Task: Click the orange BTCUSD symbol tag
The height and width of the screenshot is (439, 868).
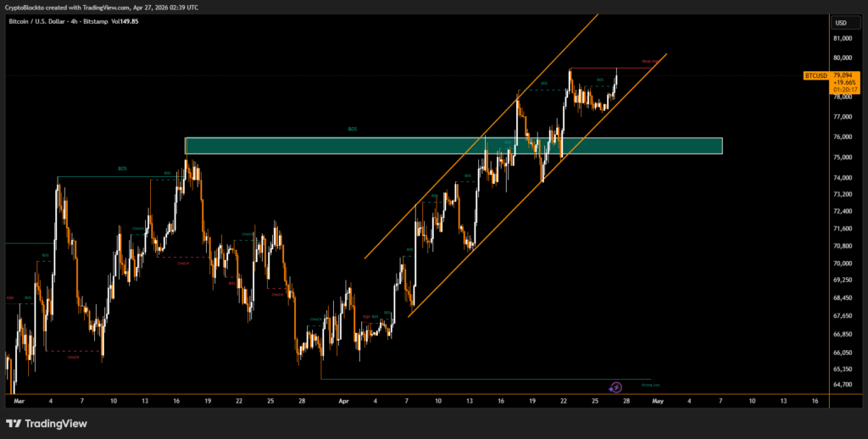Action: coord(815,75)
